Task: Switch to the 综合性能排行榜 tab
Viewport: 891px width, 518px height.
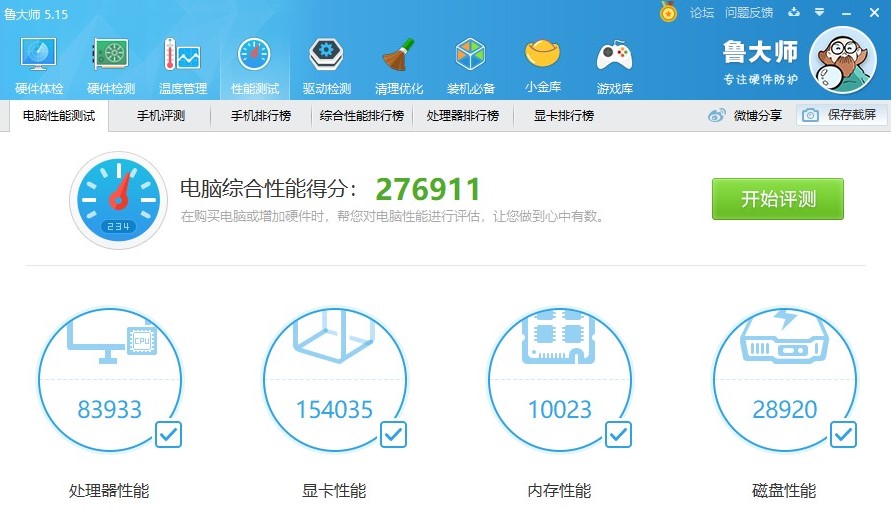Action: tap(362, 116)
